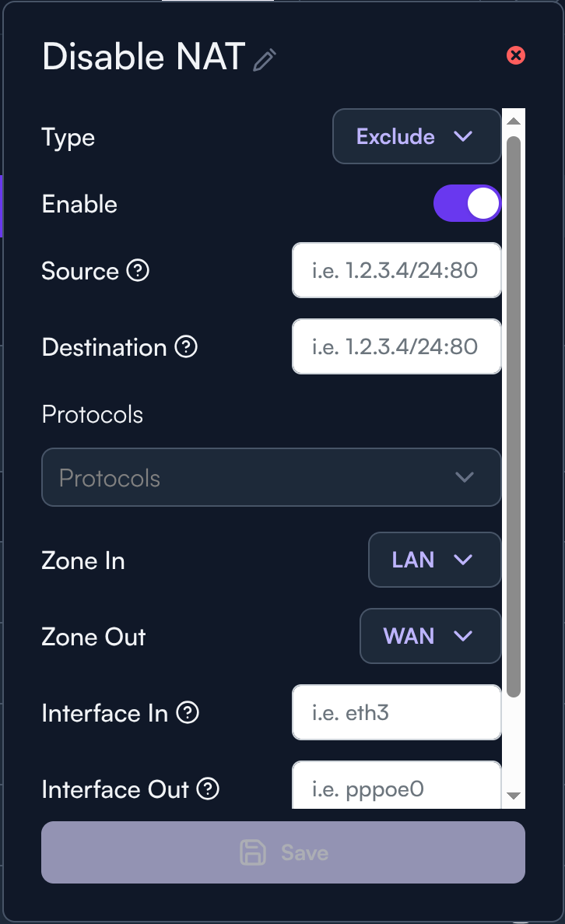Toggle the Enable switch off

[467, 203]
